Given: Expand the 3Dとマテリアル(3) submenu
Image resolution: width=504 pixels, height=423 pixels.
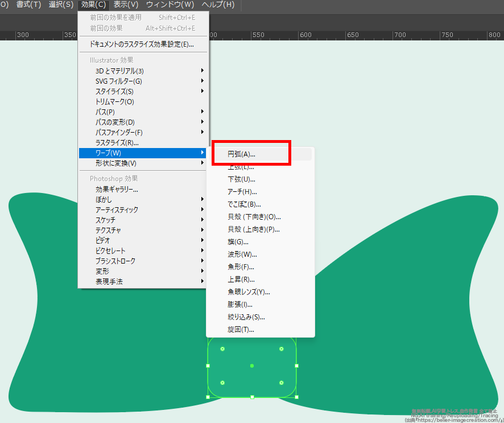Looking at the screenshot, I should click(119, 71).
